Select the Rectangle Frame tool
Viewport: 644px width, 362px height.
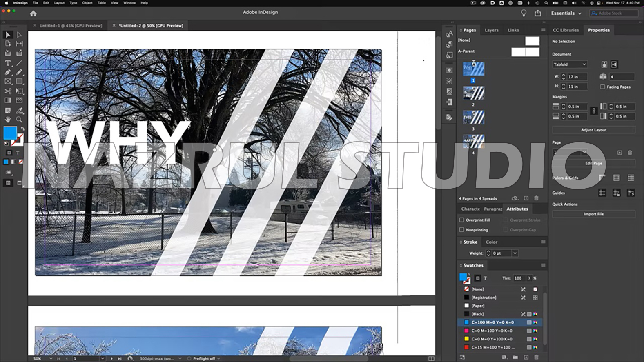click(x=8, y=82)
